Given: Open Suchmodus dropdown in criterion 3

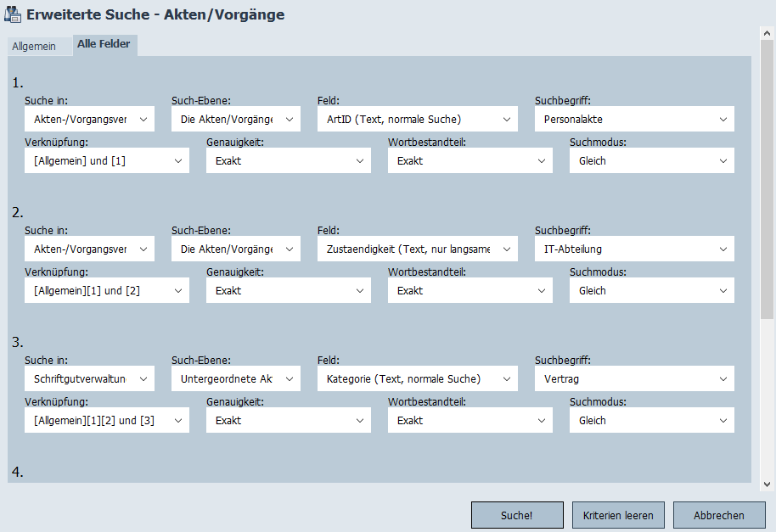Looking at the screenshot, I should click(651, 420).
